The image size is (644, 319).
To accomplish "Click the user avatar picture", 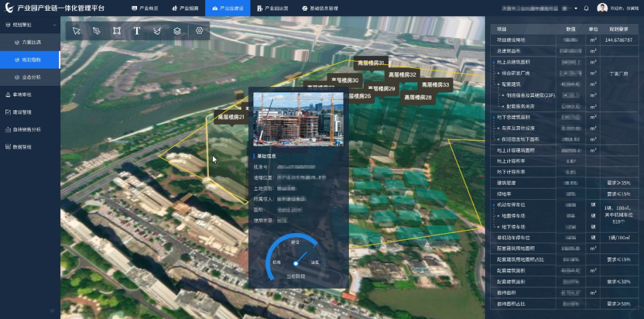I will click(602, 8).
